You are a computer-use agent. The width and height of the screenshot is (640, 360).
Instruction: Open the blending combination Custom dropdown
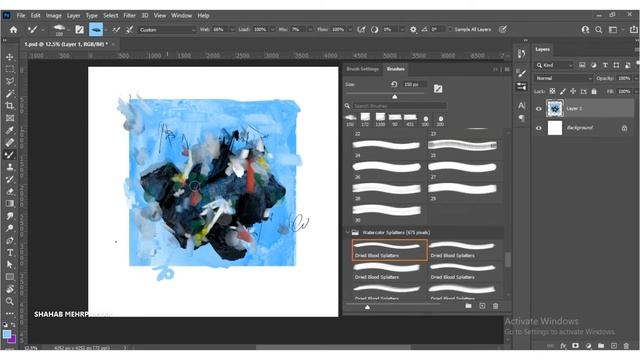[x=167, y=30]
